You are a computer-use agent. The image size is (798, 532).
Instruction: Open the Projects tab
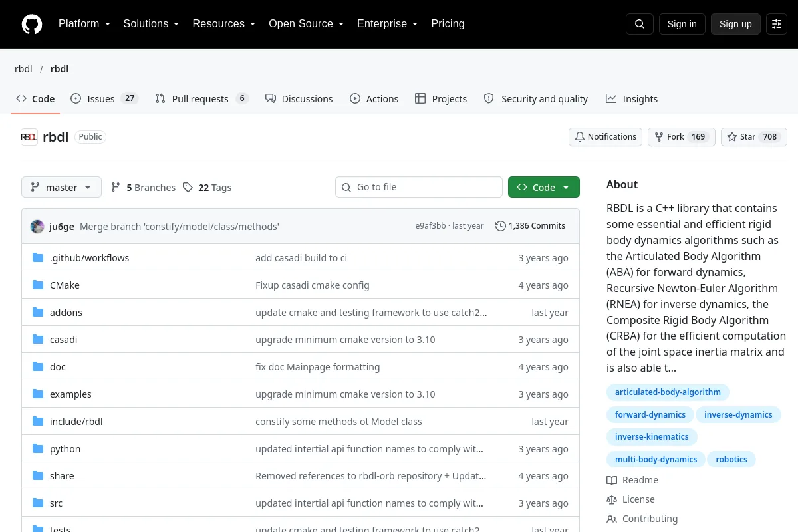point(441,99)
